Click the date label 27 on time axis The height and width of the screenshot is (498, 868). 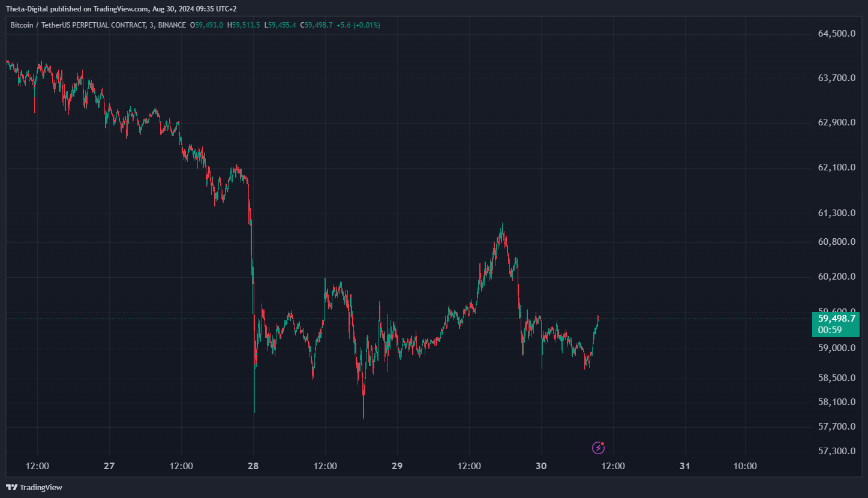[109, 466]
